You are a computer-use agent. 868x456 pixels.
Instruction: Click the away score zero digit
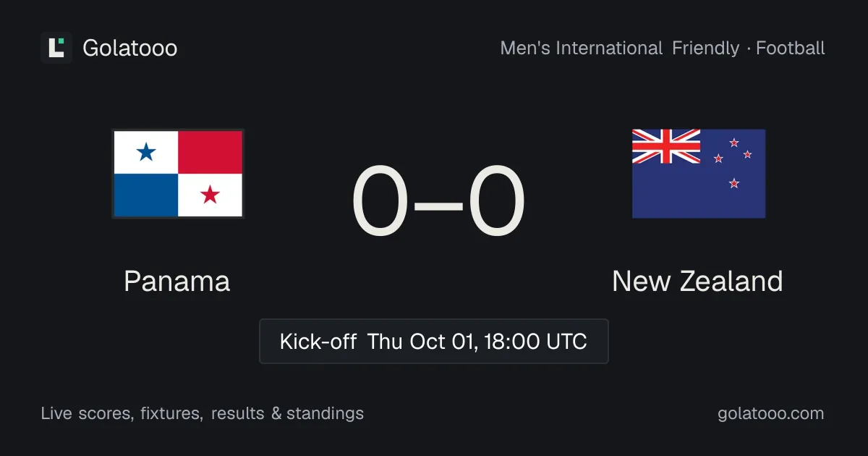click(497, 202)
